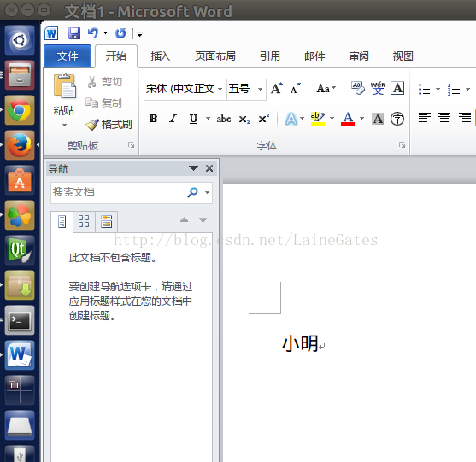Click the Word logo icon in title area
The width and height of the screenshot is (476, 462).
coord(51,33)
